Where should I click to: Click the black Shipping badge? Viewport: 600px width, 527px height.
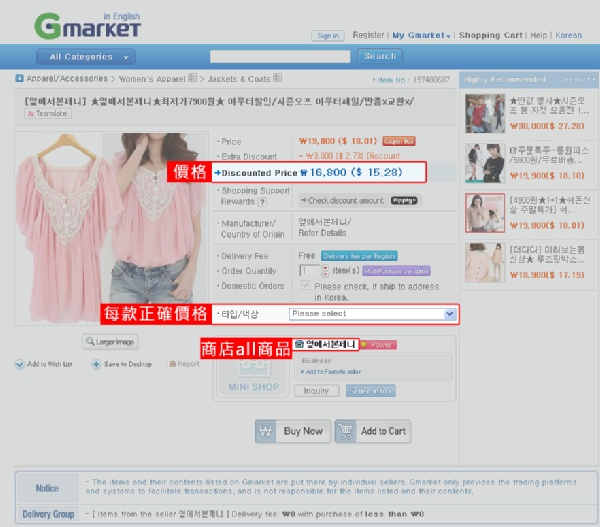(404, 201)
